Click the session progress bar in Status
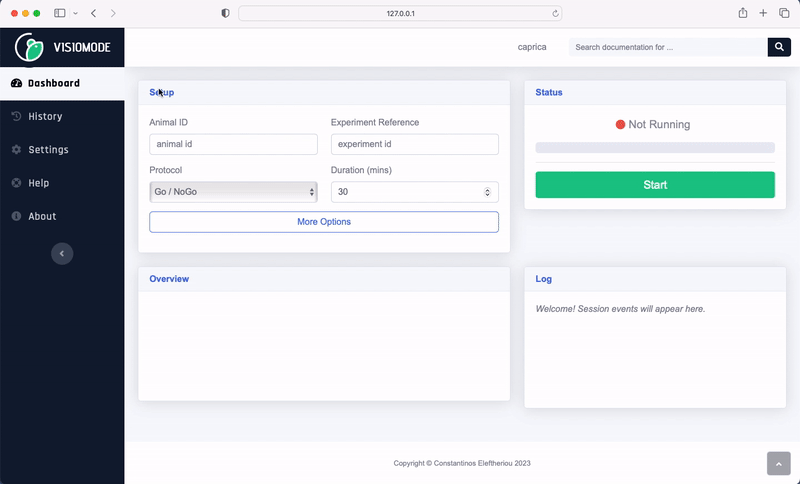 click(x=655, y=148)
